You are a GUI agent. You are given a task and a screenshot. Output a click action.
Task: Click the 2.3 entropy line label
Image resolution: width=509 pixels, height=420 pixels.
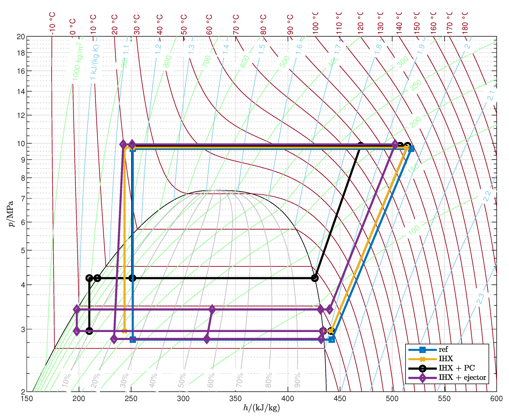pyautogui.click(x=480, y=299)
